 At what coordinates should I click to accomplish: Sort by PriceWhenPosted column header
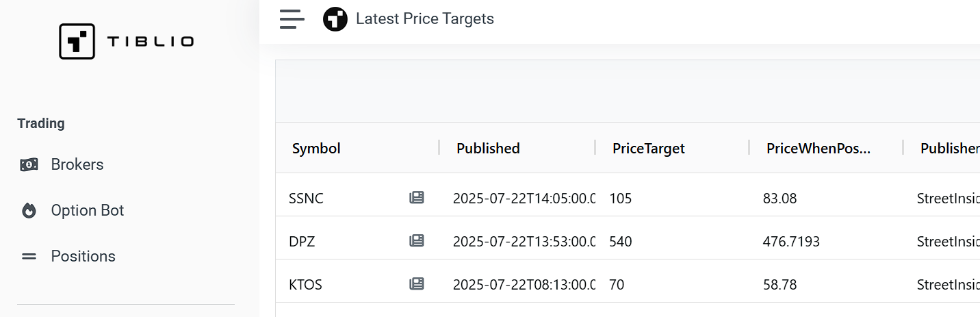818,148
